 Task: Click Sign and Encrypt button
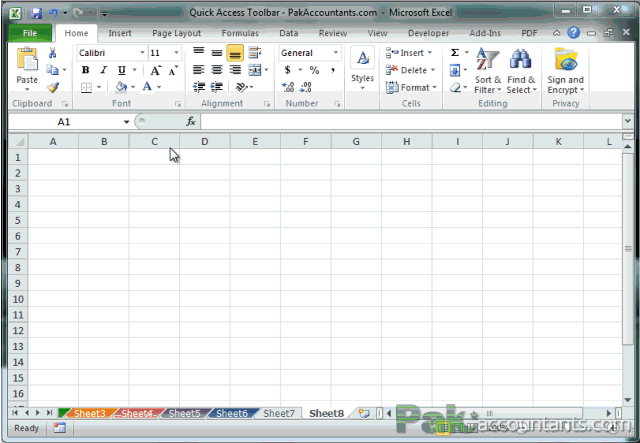(x=566, y=71)
